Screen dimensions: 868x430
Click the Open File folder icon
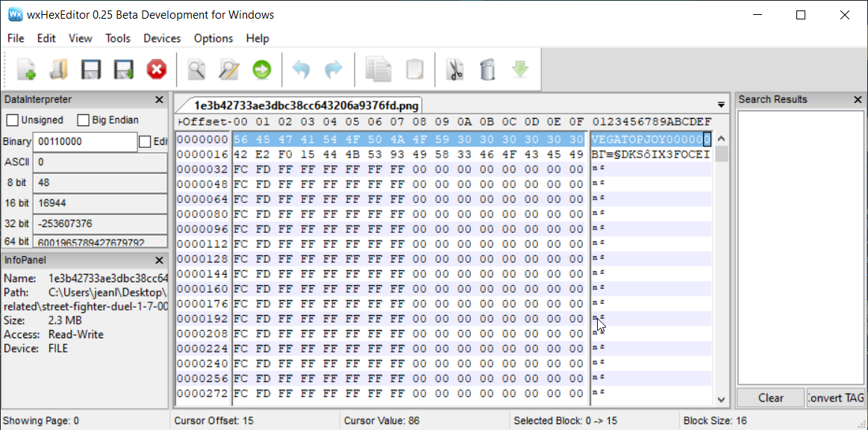(x=58, y=69)
